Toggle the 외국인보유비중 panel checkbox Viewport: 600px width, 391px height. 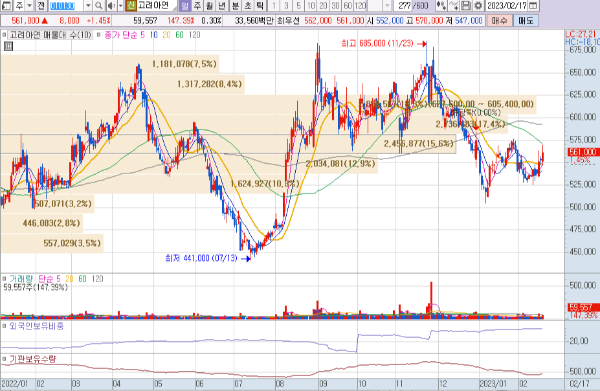coord(4,326)
